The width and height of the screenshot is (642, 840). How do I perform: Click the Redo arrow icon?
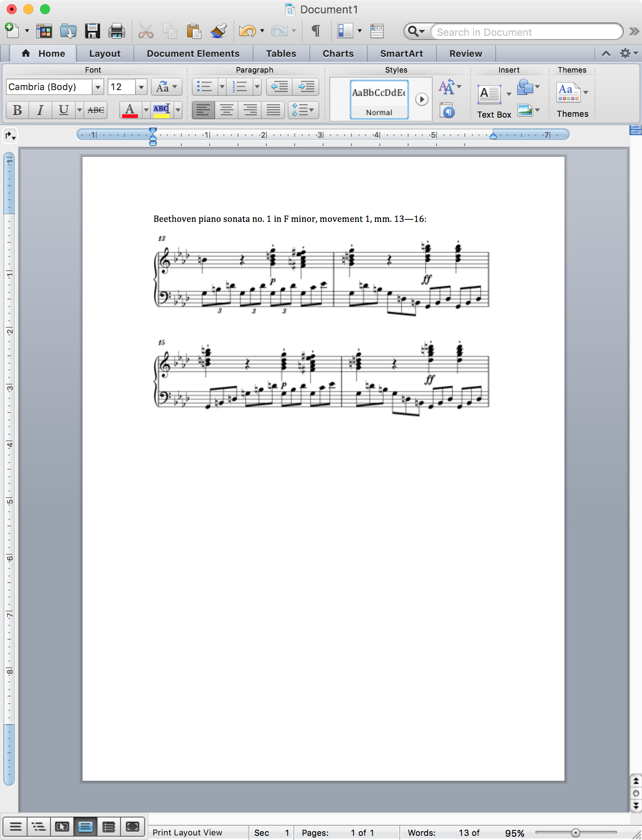(279, 31)
